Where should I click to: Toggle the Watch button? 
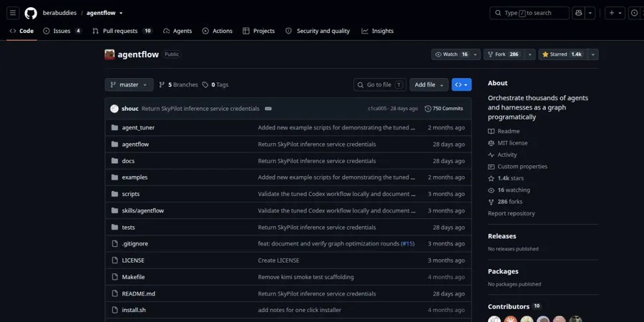(x=451, y=54)
